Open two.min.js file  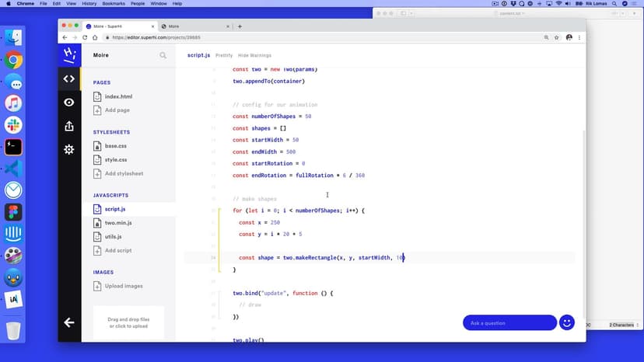[x=119, y=223]
